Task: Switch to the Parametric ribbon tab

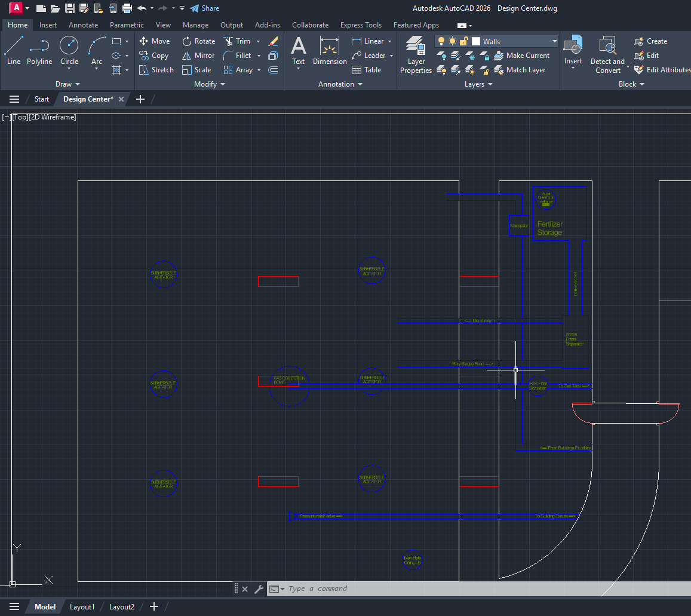Action: (127, 24)
